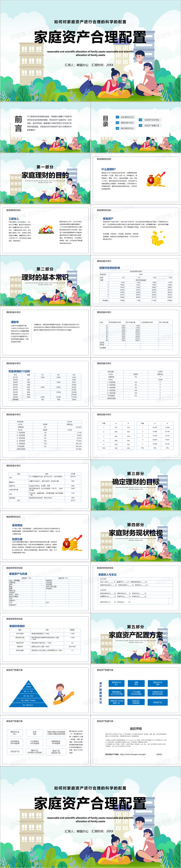This screenshot has height=868, width=181.
Task: Select the top cover slide 家庭资产合理配置
Action: (90, 51)
